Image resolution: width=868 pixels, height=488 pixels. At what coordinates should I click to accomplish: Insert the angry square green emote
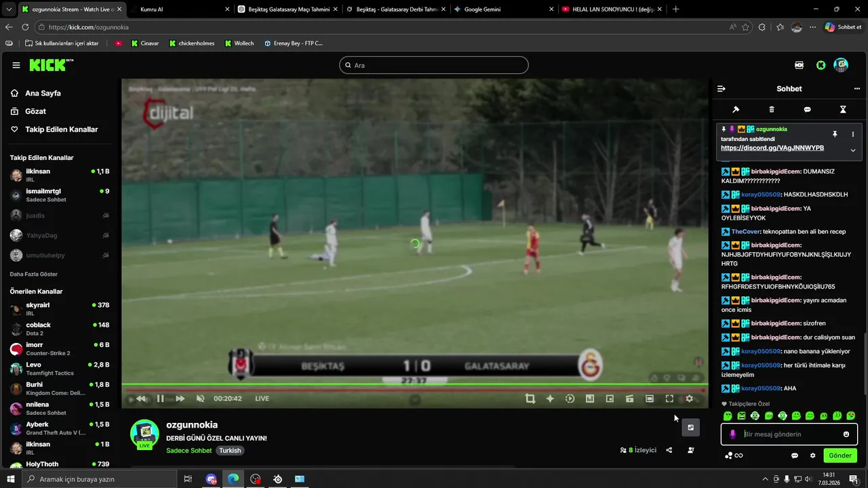pyautogui.click(x=741, y=415)
